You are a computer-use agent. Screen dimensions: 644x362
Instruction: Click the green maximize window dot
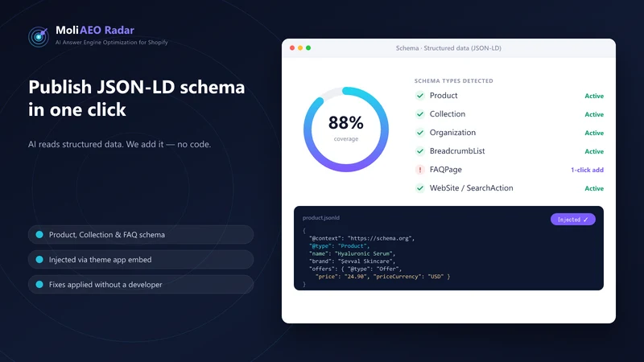tap(308, 48)
